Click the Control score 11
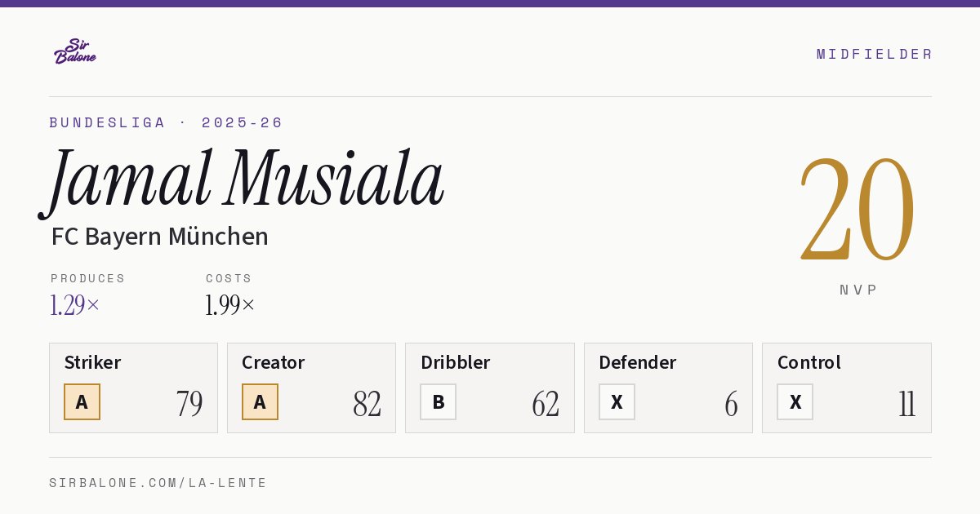This screenshot has height=514, width=980. [906, 404]
